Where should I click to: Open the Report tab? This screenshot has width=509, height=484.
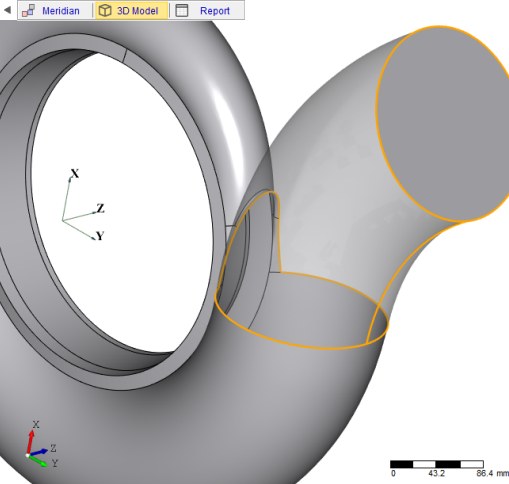[207, 11]
